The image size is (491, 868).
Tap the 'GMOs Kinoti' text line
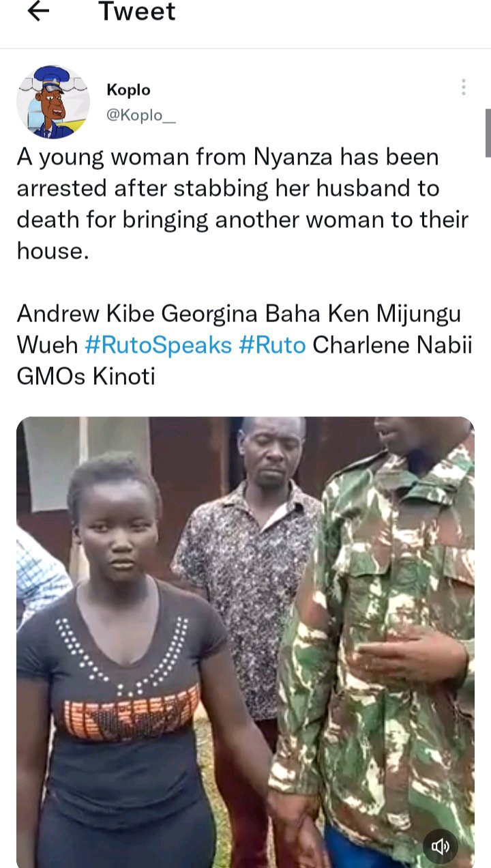coord(86,376)
